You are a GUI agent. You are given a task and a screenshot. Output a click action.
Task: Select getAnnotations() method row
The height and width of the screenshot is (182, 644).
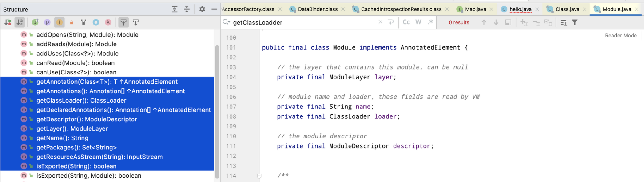(107, 91)
